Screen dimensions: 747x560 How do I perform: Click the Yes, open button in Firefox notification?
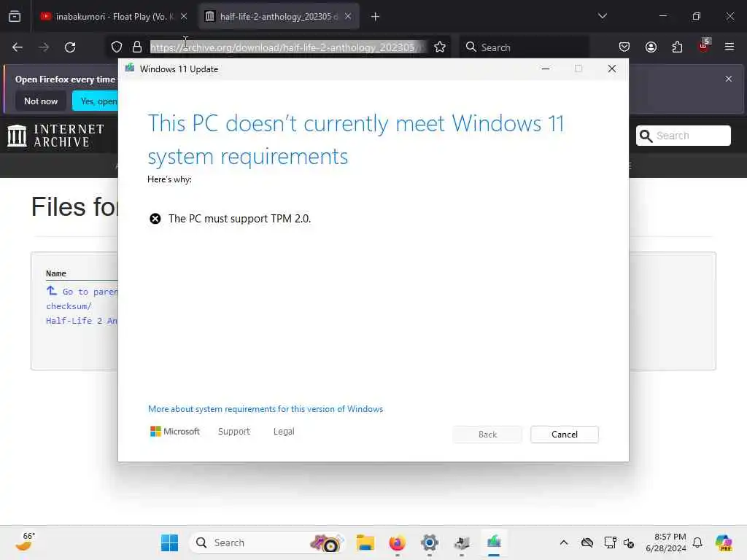tap(96, 101)
